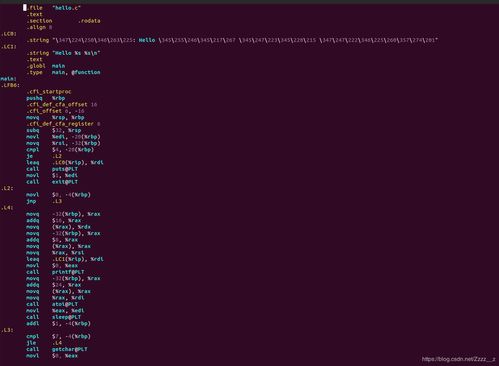Click the jle .L4 jump instruction

(44, 343)
